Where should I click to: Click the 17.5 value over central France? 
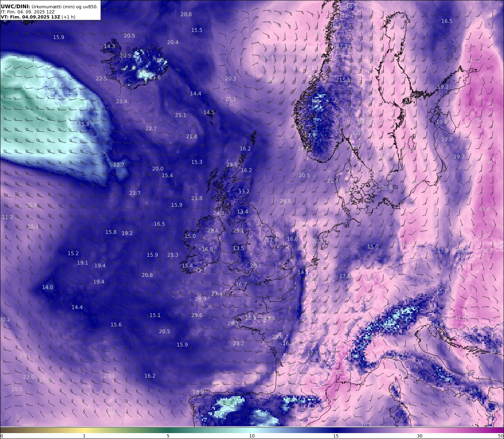313,353
